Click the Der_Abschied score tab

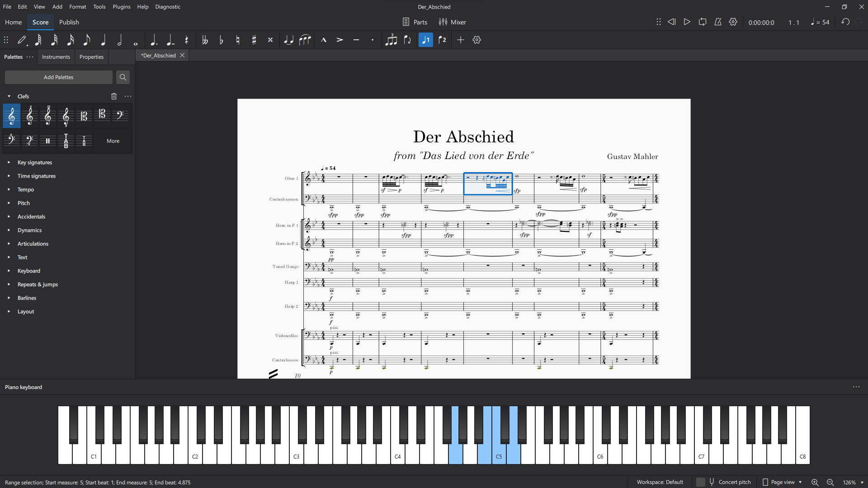pos(158,55)
